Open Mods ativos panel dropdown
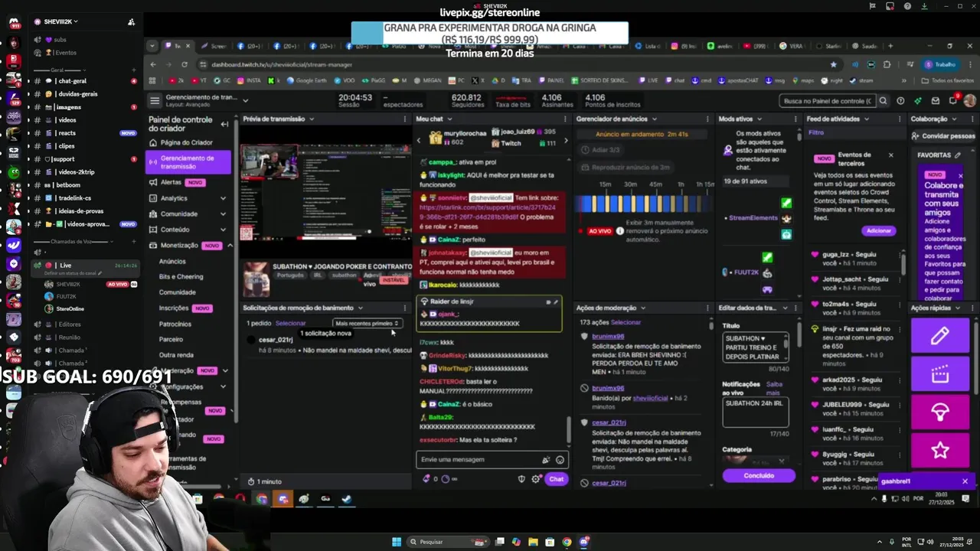The image size is (980, 551). [x=759, y=119]
